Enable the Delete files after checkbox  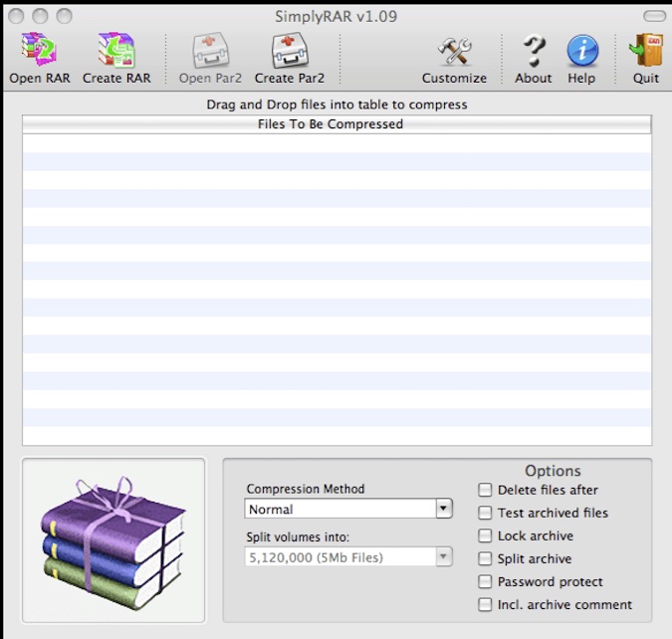485,490
